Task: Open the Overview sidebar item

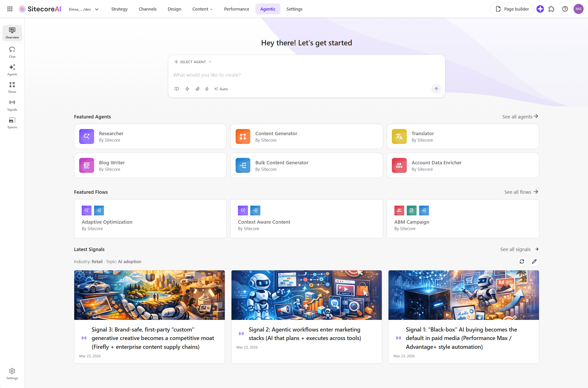Action: pos(12,33)
